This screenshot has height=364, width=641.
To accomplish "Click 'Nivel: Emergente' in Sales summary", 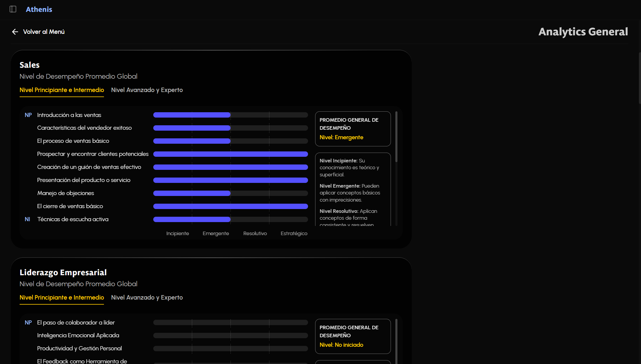I will 341,137.
